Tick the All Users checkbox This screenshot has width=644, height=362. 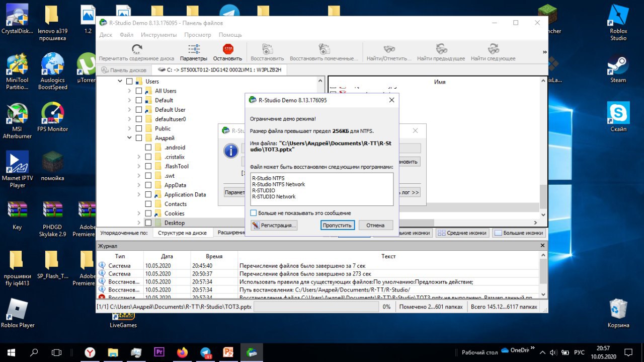coord(139,91)
